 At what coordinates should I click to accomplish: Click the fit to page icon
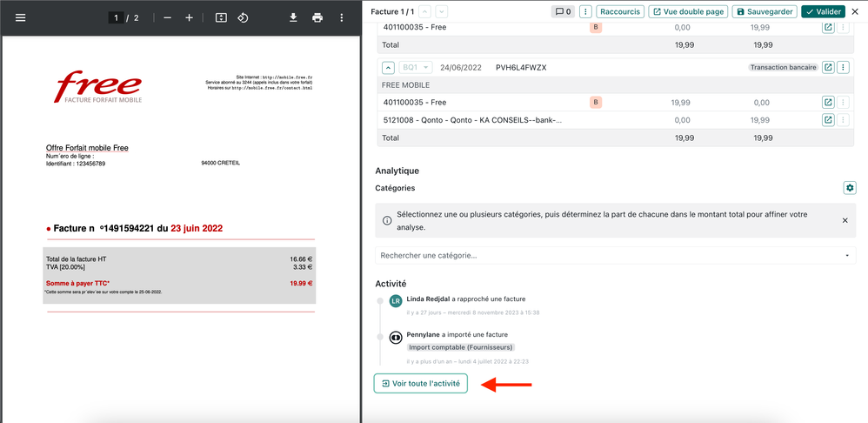pyautogui.click(x=221, y=17)
